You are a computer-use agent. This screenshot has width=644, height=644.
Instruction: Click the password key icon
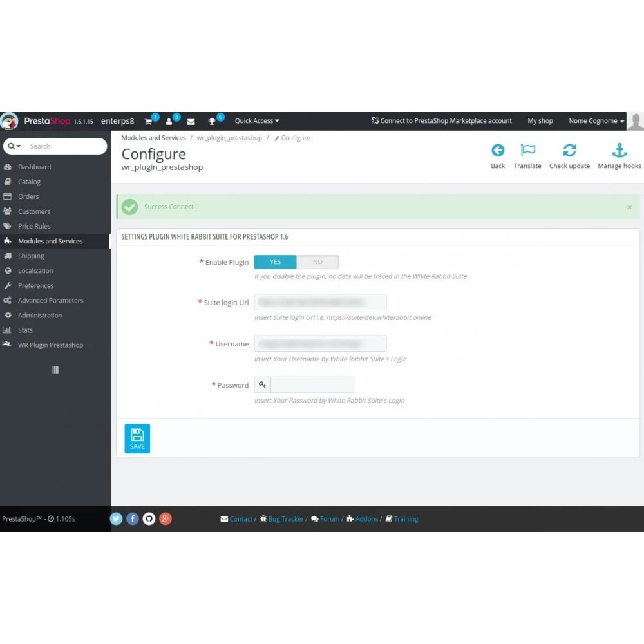coord(263,385)
